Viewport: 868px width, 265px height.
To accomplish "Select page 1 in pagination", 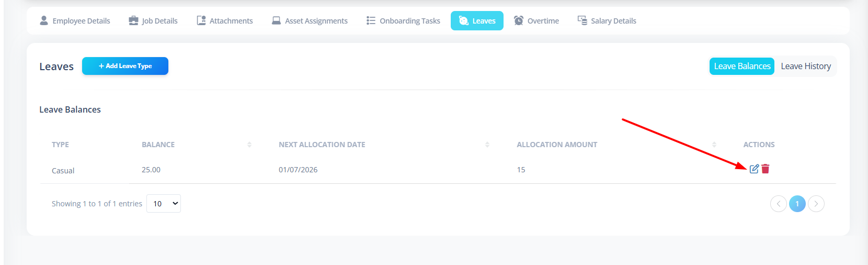I will tap(797, 204).
